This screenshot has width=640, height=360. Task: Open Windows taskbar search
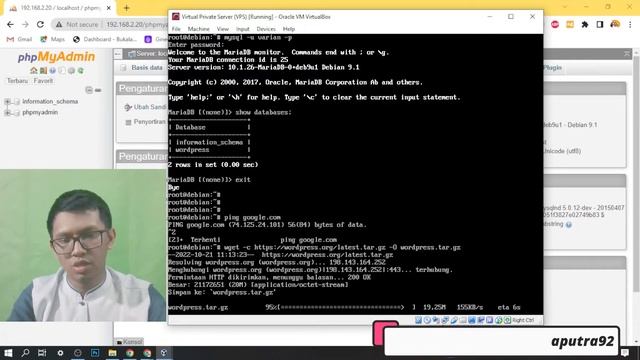click(x=25, y=353)
